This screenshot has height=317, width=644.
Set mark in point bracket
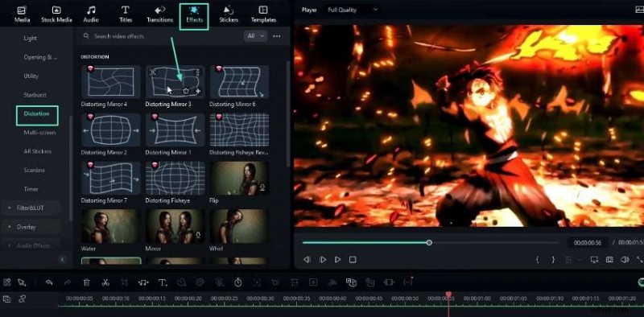pyautogui.click(x=537, y=260)
